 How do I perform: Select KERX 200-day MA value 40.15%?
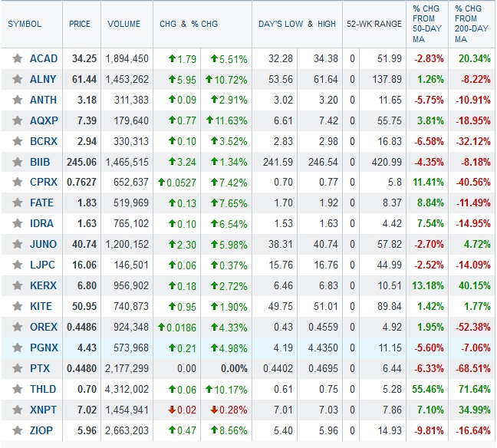tap(475, 286)
